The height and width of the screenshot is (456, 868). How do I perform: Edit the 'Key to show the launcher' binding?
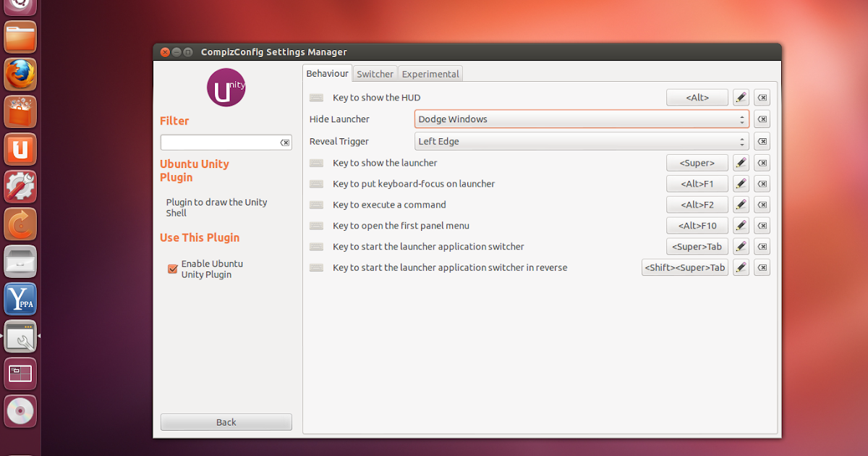click(740, 163)
